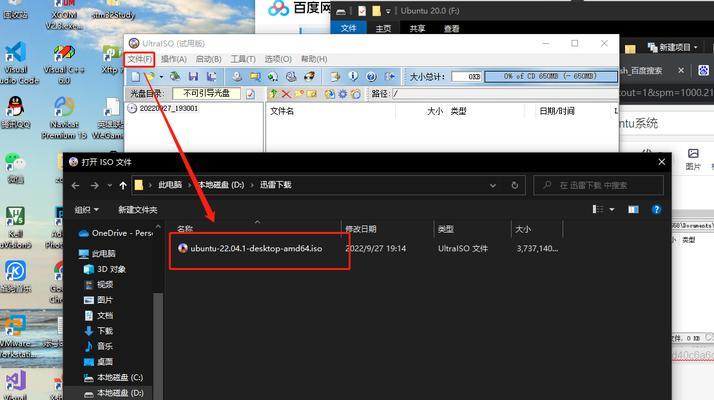Click the green Up directory arrow icon
This screenshot has width=714, height=400.
point(273,94)
